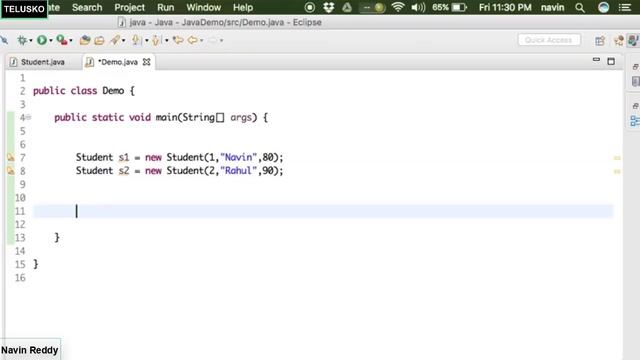Open the Run dropdown arrow

51,40
